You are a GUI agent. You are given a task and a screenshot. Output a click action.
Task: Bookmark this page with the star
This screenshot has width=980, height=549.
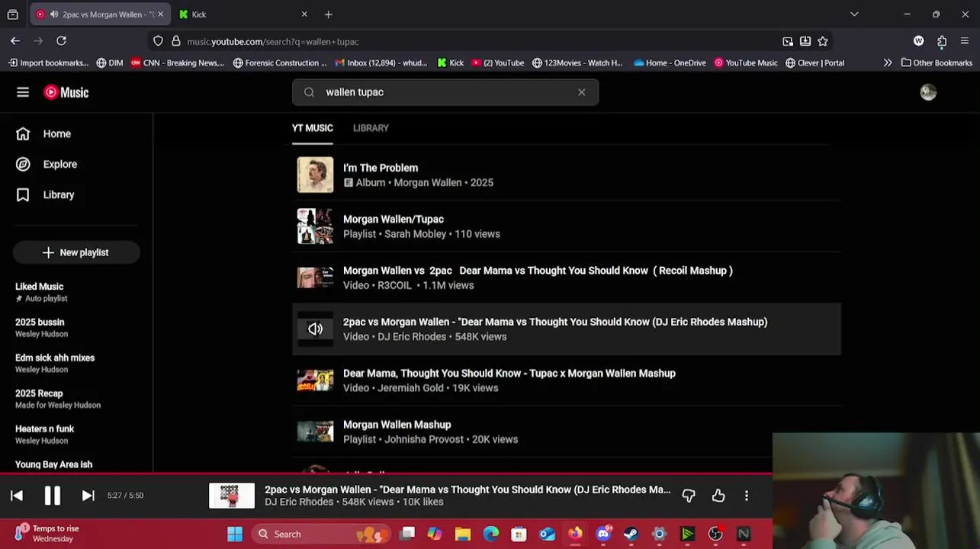pos(823,41)
